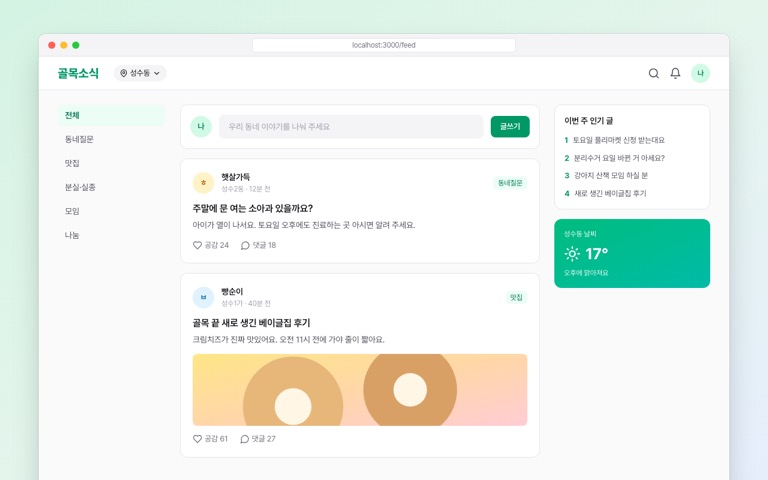This screenshot has height=480, width=768.
Task: Click the 성수1가 · 40분 전 timestamp
Action: click(245, 304)
